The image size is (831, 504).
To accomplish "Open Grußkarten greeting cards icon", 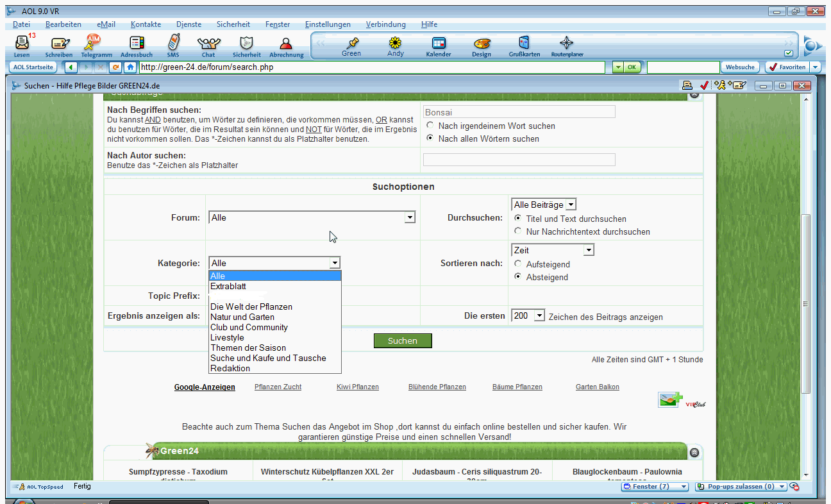I will point(524,44).
